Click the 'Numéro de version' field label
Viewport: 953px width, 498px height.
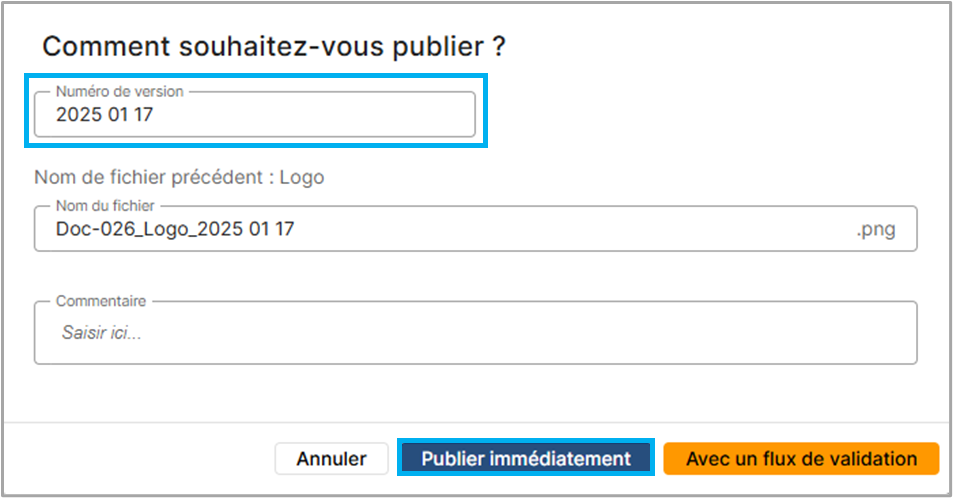(119, 91)
